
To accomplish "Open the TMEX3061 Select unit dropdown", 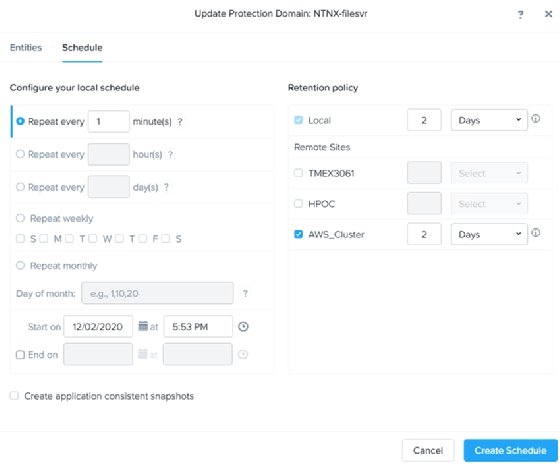I will point(489,173).
